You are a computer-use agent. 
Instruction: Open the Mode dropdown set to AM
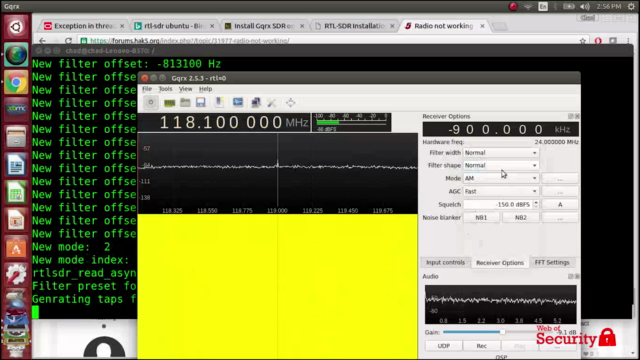coord(501,178)
